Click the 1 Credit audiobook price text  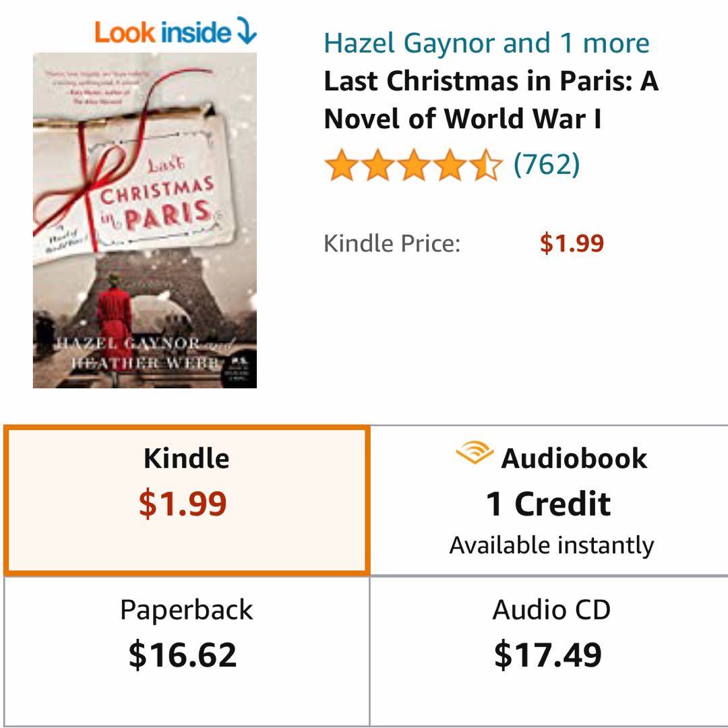pyautogui.click(x=548, y=504)
